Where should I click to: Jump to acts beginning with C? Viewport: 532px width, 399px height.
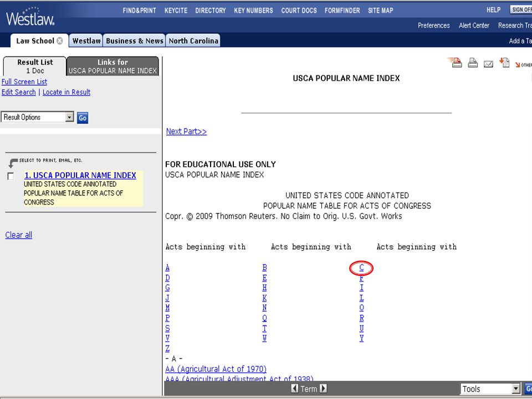tap(361, 268)
